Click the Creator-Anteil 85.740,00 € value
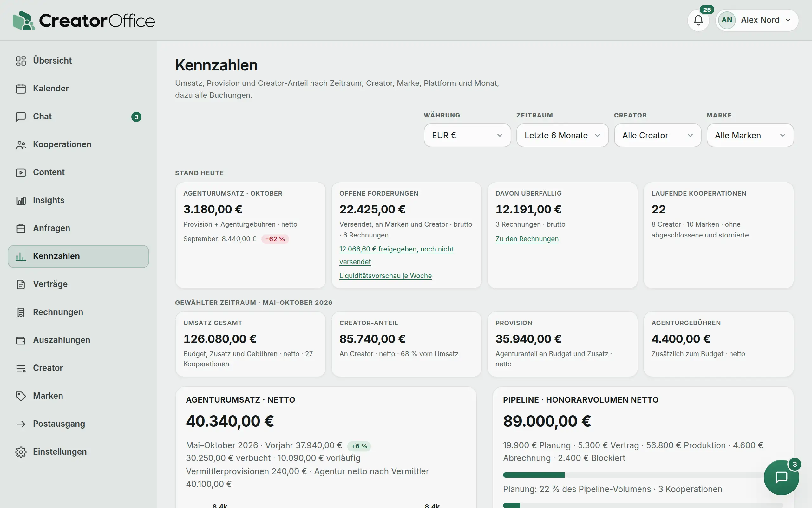812x508 pixels. pyautogui.click(x=372, y=339)
